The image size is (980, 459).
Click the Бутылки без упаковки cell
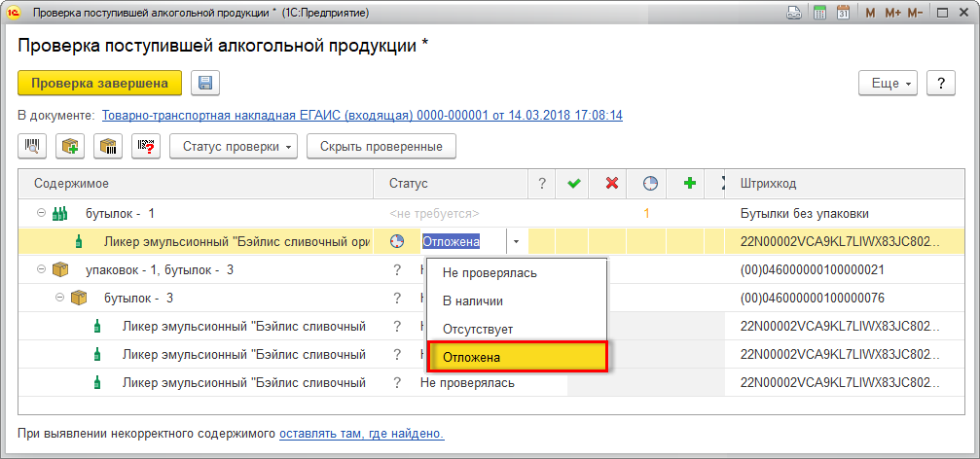(x=805, y=214)
